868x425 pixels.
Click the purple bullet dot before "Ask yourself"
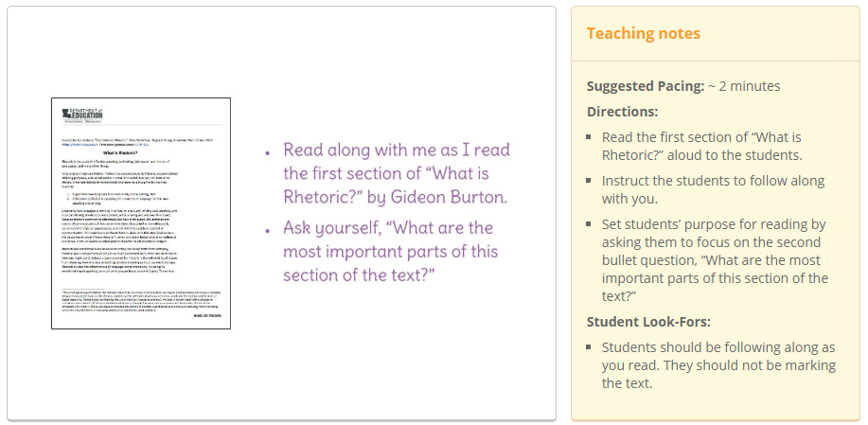(269, 229)
